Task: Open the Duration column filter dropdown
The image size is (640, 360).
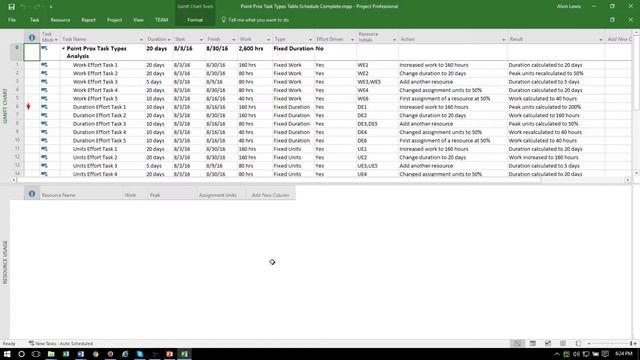Action: (x=169, y=40)
